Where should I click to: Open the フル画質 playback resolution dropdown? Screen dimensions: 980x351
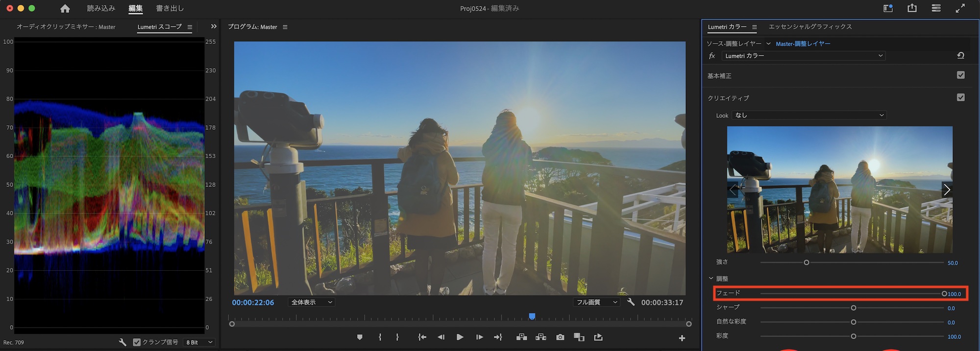pyautogui.click(x=596, y=303)
